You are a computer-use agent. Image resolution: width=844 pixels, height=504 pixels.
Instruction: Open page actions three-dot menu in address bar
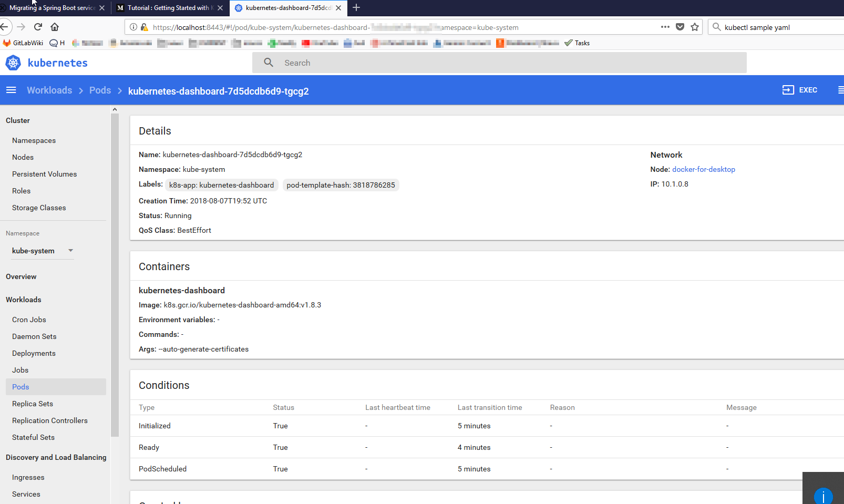(x=665, y=27)
